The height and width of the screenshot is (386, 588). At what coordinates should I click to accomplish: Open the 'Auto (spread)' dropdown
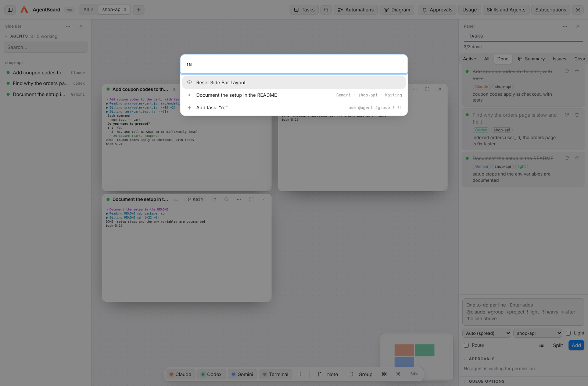pyautogui.click(x=487, y=333)
